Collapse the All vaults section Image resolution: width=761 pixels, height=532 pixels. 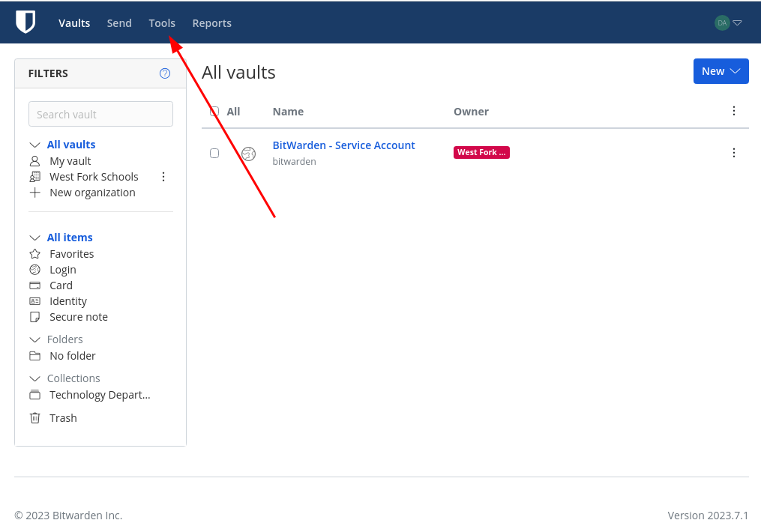34,145
